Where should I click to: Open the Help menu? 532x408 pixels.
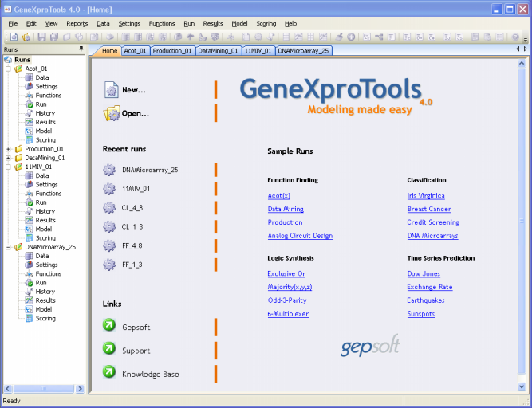[290, 23]
